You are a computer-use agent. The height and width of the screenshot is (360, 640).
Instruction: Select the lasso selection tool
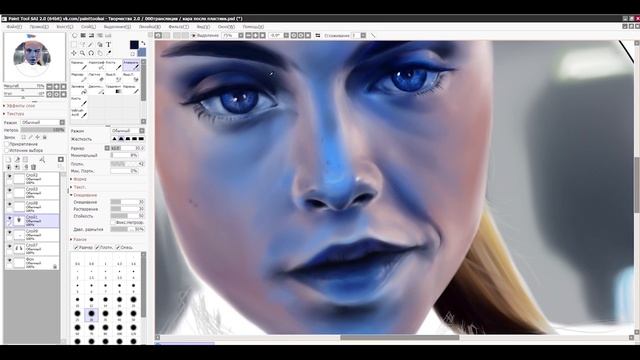(x=82, y=44)
